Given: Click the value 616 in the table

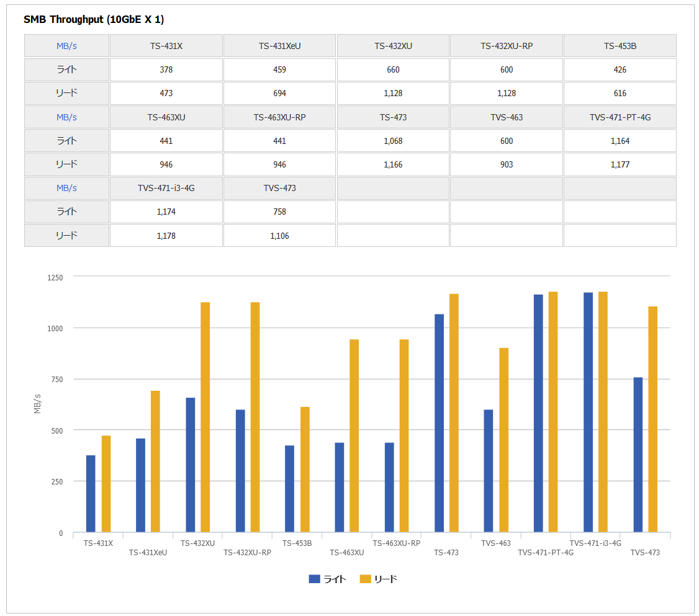Looking at the screenshot, I should point(620,93).
